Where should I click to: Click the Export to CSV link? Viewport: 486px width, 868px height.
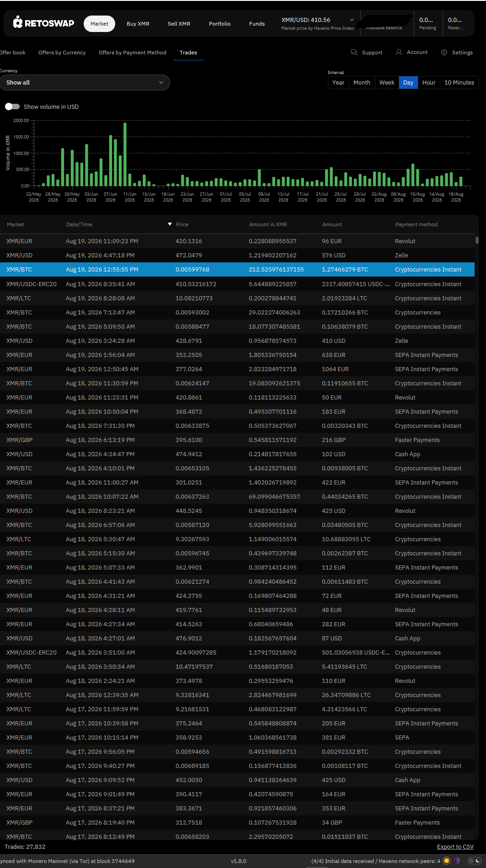455,847
